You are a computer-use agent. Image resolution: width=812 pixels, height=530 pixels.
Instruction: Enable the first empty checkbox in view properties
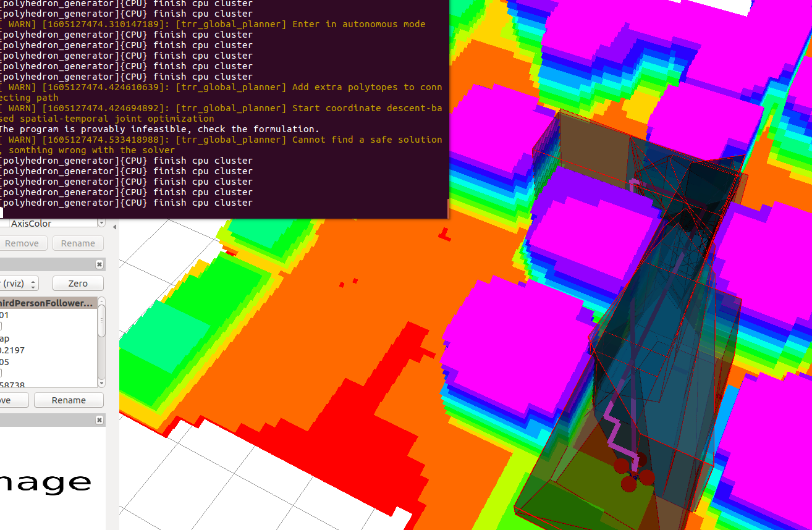[2, 325]
